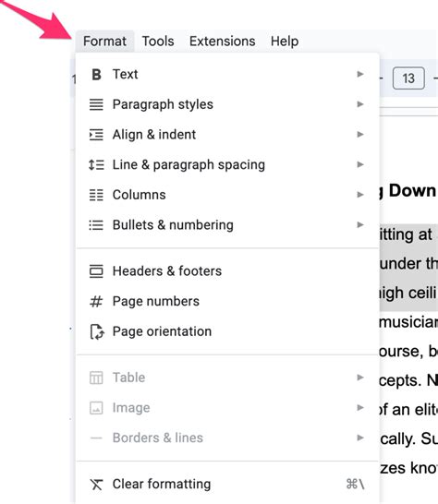The width and height of the screenshot is (438, 504).
Task: Select the Image label
Action: point(131,408)
